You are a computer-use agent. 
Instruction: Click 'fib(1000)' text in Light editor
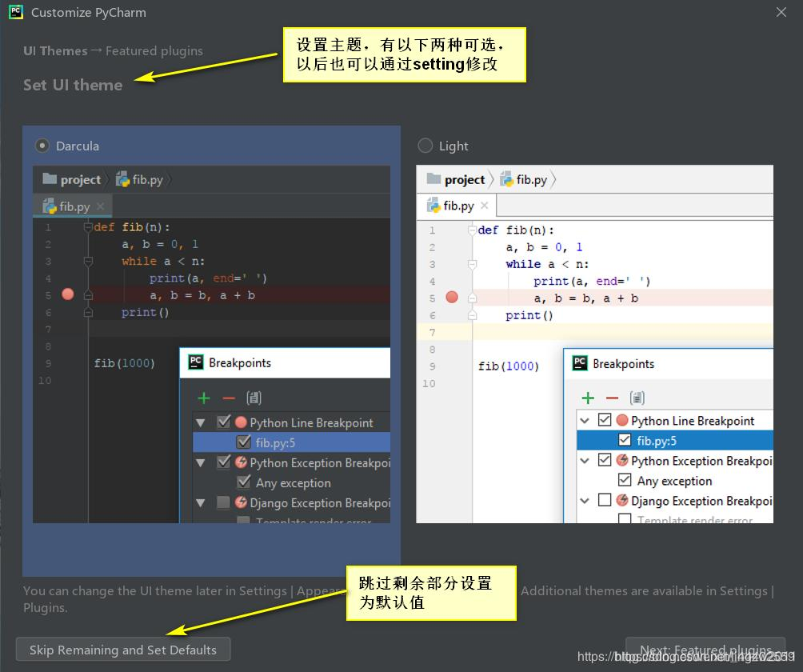509,366
